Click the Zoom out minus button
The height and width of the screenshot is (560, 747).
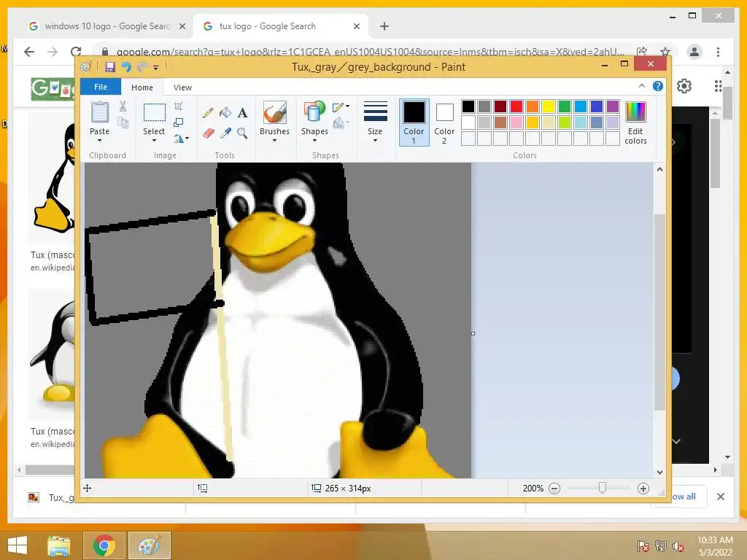554,489
